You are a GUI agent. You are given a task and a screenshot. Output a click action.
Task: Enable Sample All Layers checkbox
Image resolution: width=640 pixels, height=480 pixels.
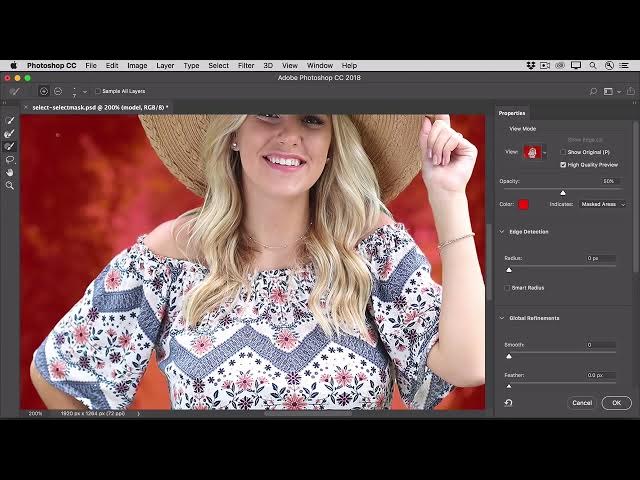[x=97, y=91]
